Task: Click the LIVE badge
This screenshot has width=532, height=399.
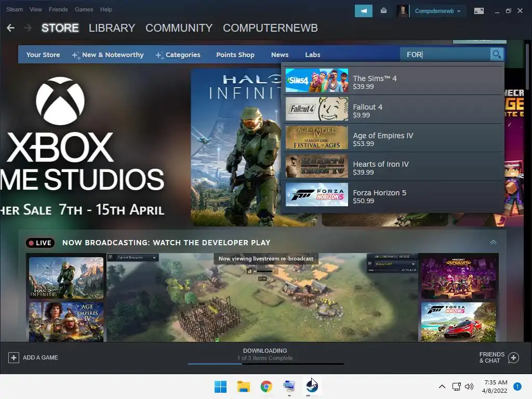Action: pyautogui.click(x=40, y=243)
